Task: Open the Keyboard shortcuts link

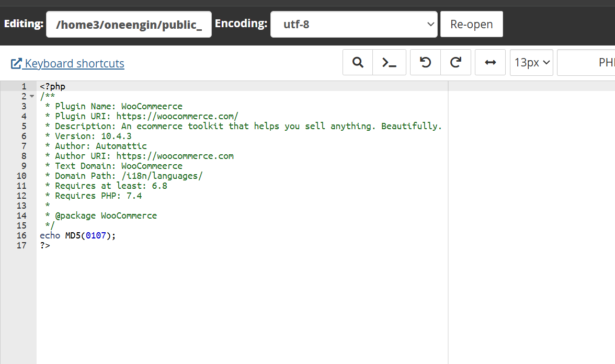Action: pyautogui.click(x=67, y=64)
